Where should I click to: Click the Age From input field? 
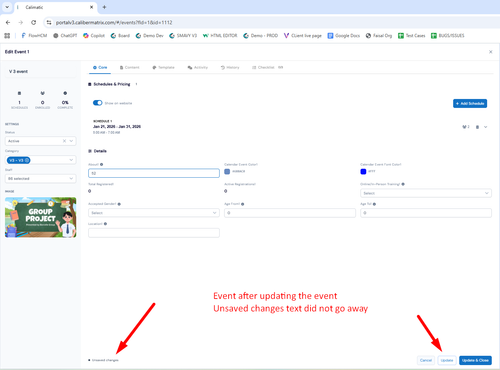pos(290,213)
